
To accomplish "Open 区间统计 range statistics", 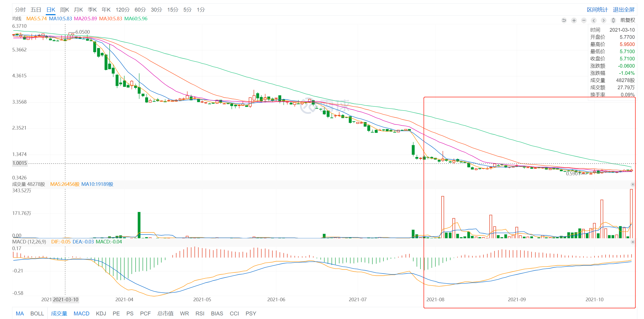I will (x=597, y=10).
